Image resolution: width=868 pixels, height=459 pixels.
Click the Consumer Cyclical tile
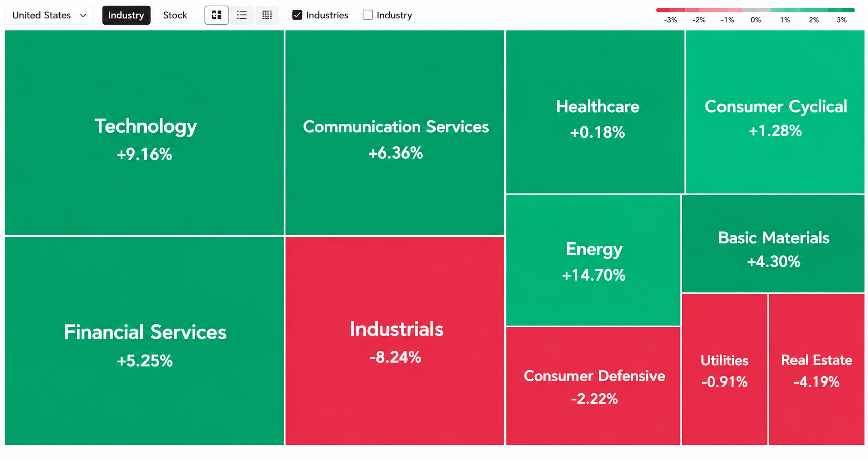tap(775, 112)
